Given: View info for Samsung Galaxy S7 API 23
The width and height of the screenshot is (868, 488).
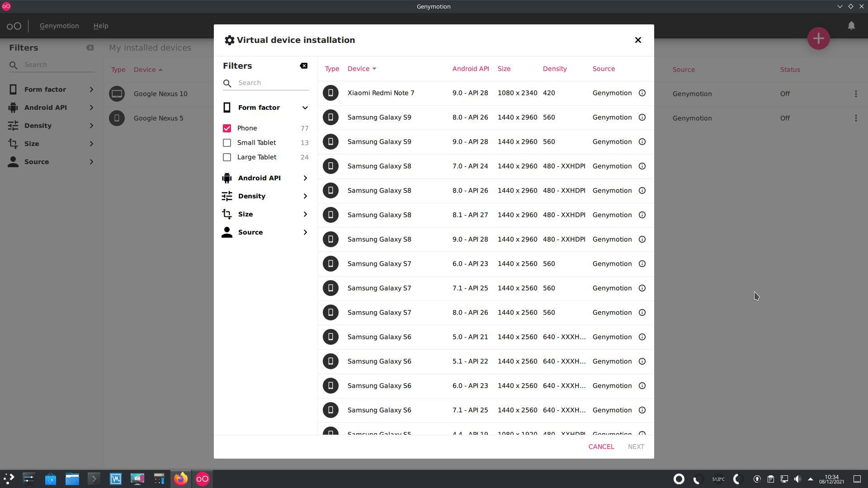Looking at the screenshot, I should pos(642,264).
